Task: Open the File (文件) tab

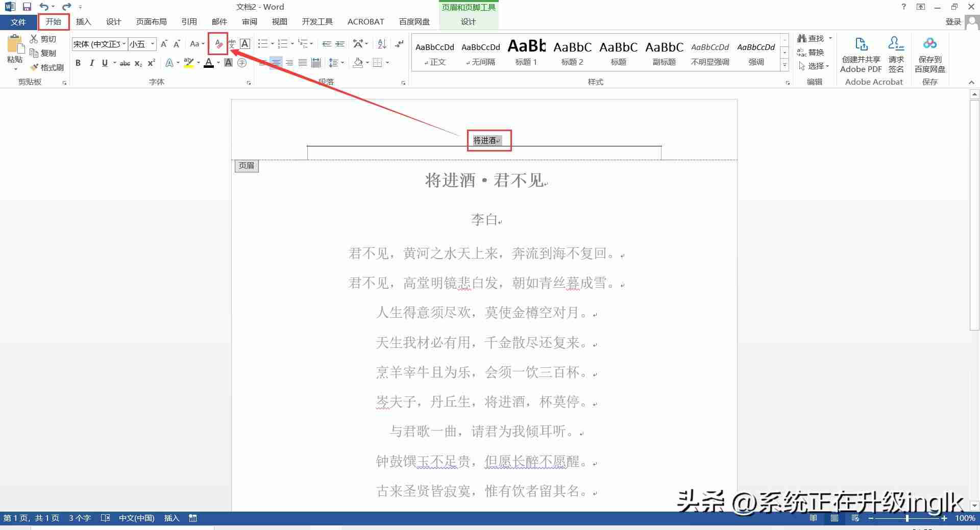Action: coord(18,22)
